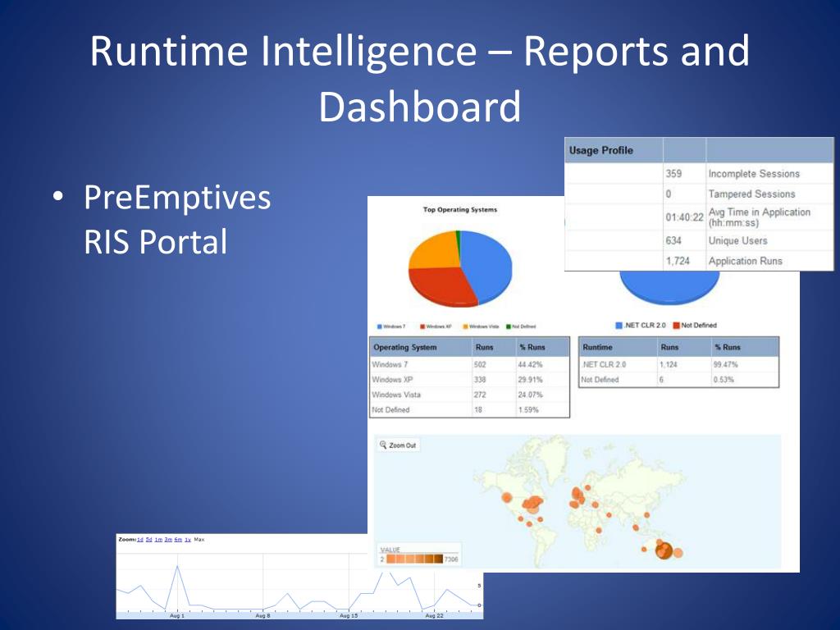The image size is (840, 630).
Task: Select the Max zoom option
Action: 199,540
